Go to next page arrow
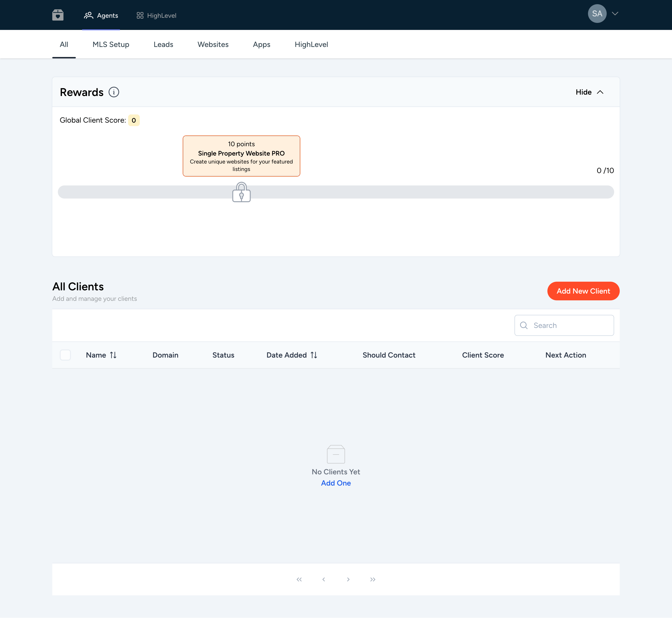The image size is (672, 618). (348, 579)
